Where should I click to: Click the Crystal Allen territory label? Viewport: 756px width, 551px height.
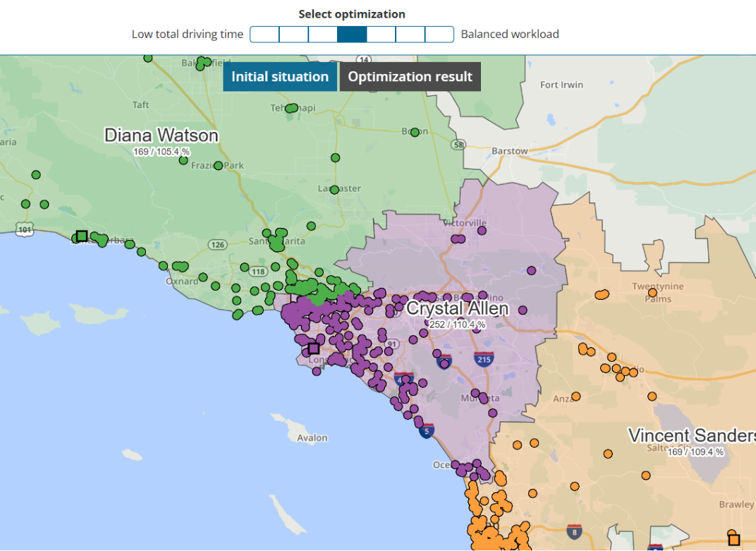[x=457, y=308]
